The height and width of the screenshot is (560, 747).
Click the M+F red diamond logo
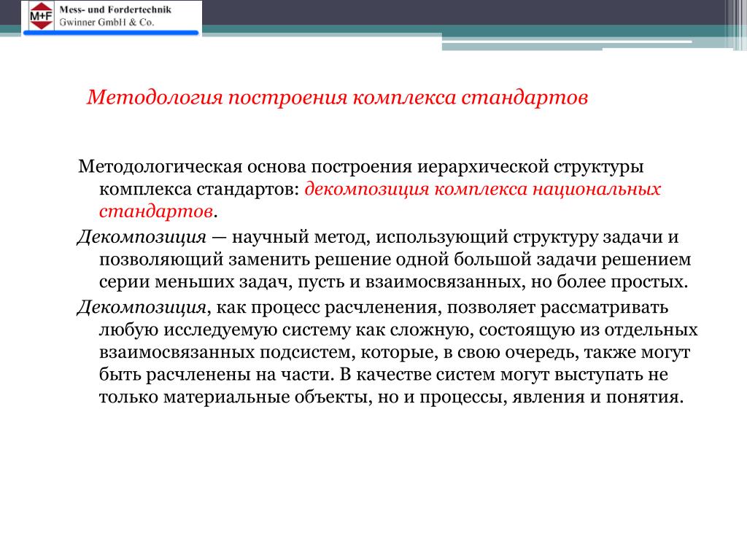click(41, 16)
